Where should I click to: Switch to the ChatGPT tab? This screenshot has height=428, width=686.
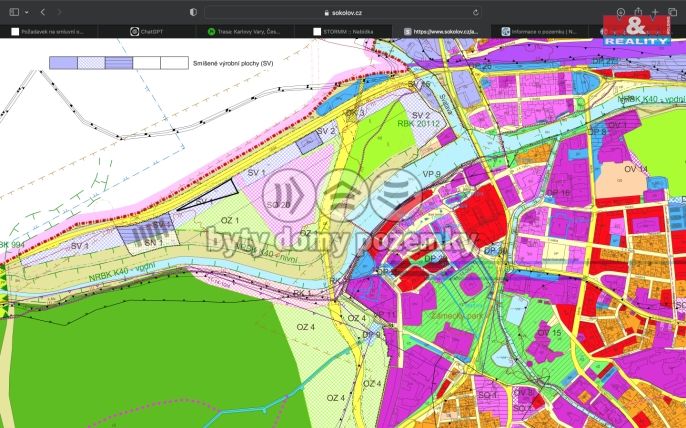152,31
